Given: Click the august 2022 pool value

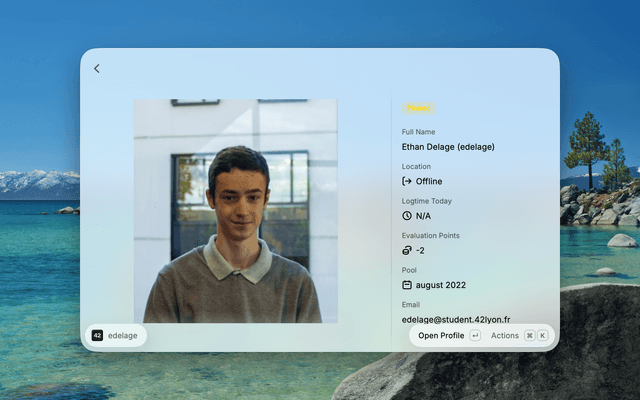Looking at the screenshot, I should pyautogui.click(x=440, y=285).
